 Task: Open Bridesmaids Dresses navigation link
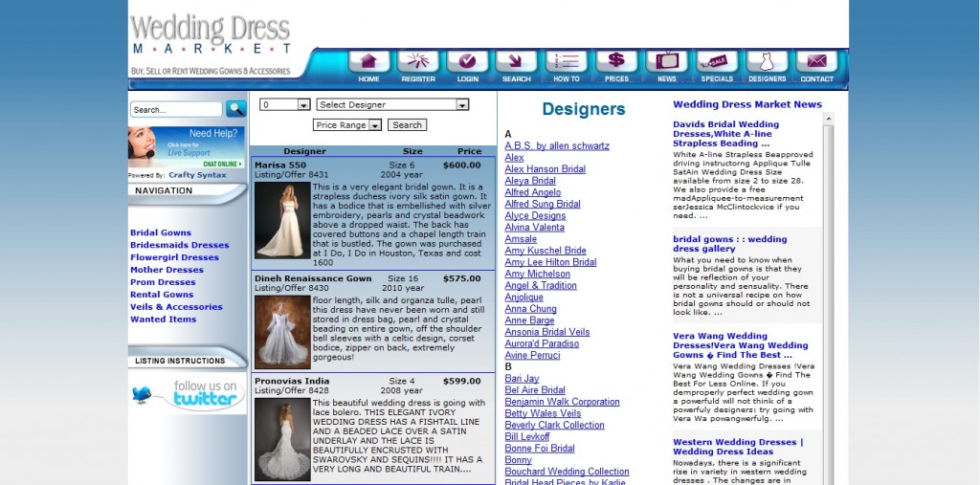[179, 245]
